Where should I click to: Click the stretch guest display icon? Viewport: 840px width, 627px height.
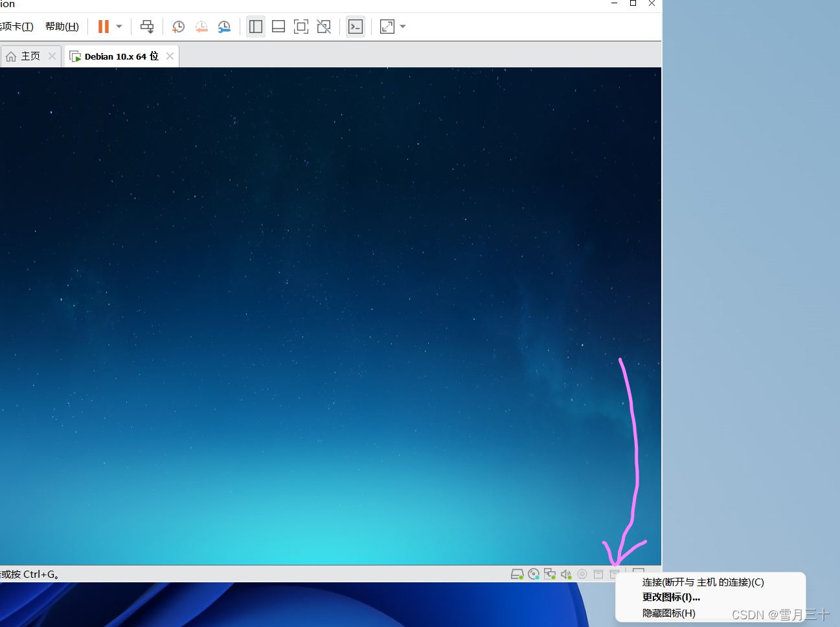[387, 27]
